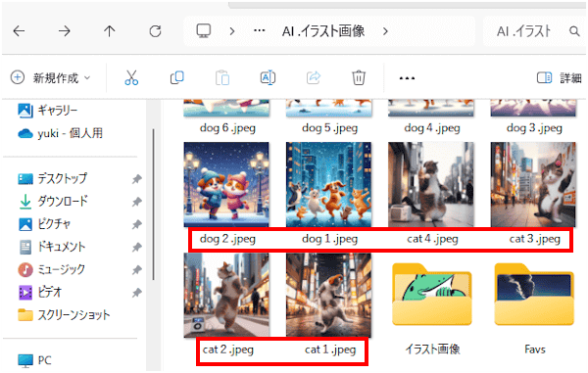The image size is (588, 373).
Task: Open ダウンロード folder in sidebar
Action: click(x=53, y=202)
